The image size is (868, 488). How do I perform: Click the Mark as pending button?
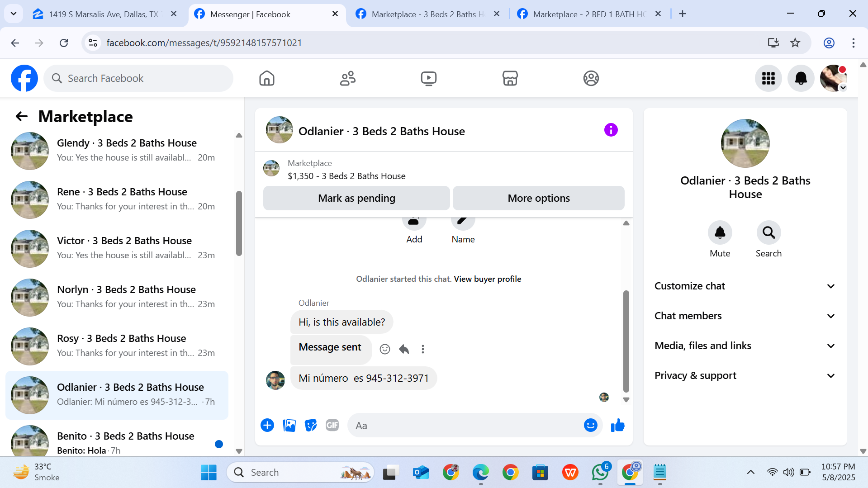pos(356,198)
